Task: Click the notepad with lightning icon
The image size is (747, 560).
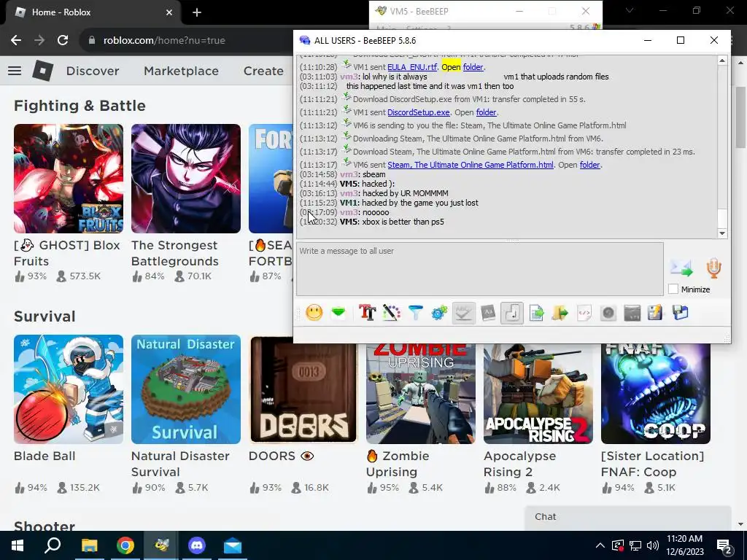Action: (656, 313)
